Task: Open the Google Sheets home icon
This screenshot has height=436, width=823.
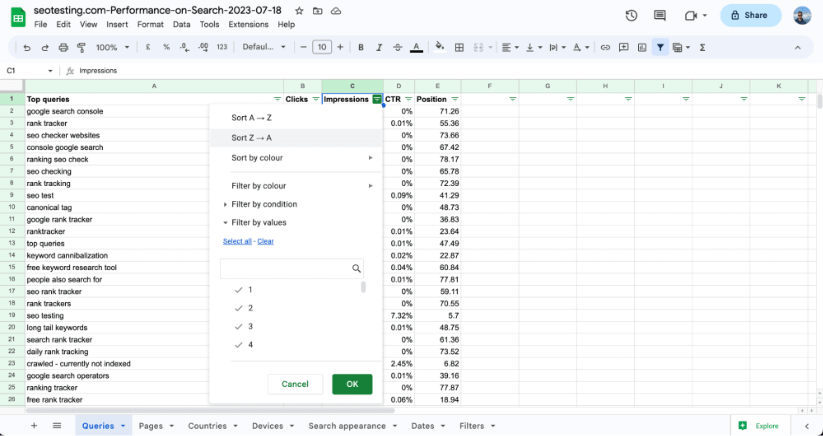Action: [18, 17]
